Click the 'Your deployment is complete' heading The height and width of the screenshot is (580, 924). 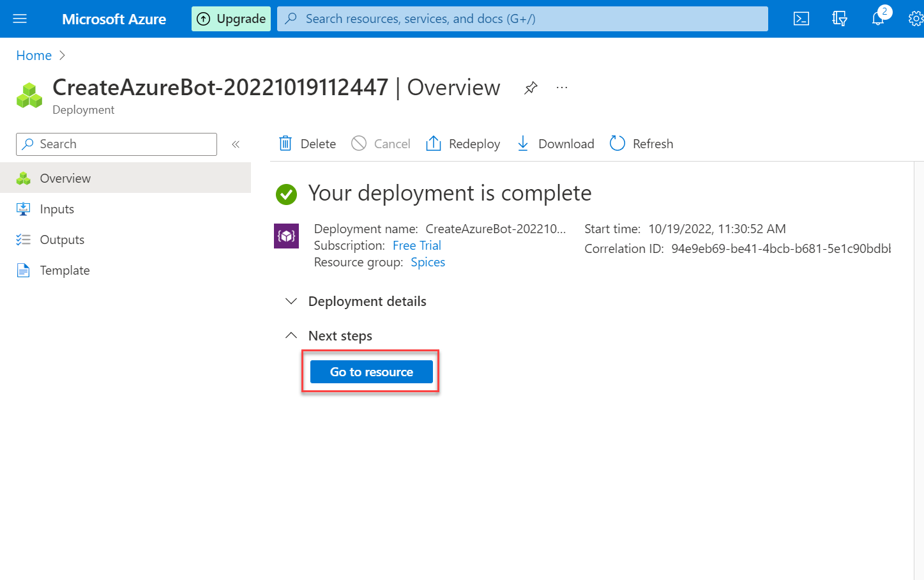tap(450, 193)
